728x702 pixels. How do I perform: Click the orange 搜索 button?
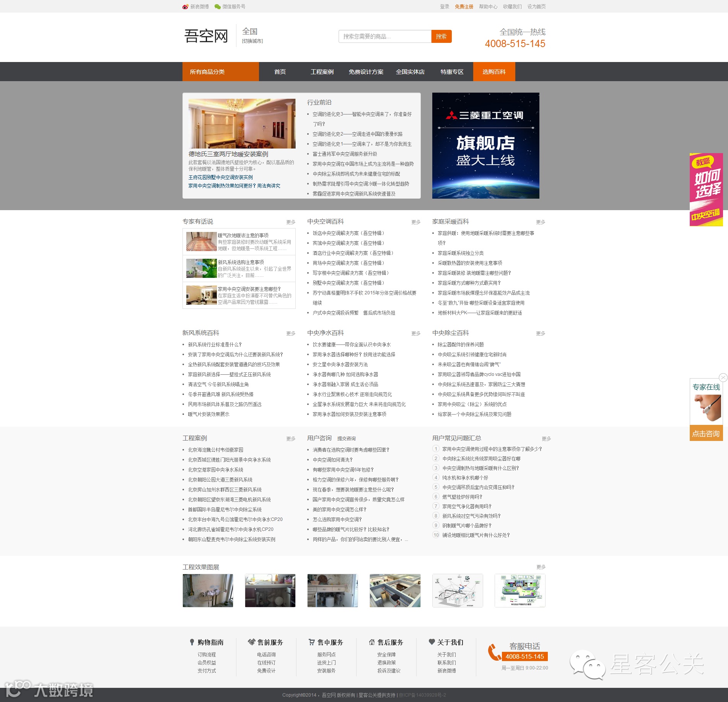[x=441, y=36]
